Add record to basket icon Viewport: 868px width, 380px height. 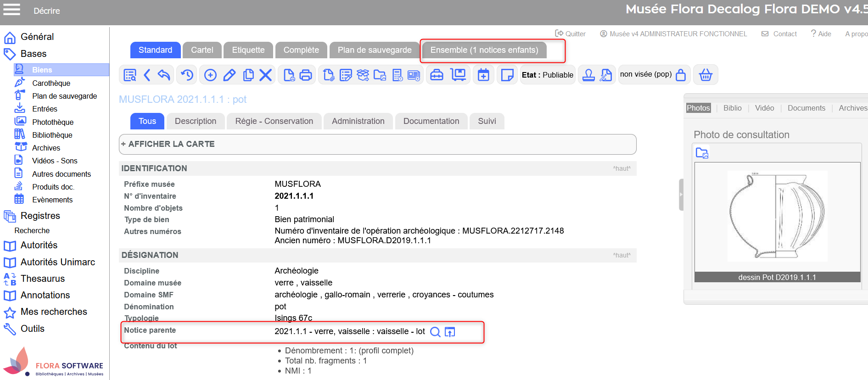706,75
